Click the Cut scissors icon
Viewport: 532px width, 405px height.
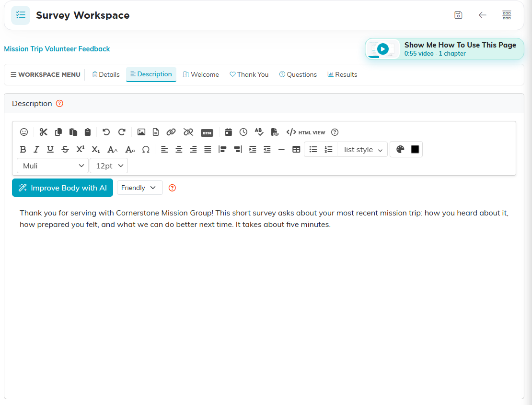tap(44, 132)
